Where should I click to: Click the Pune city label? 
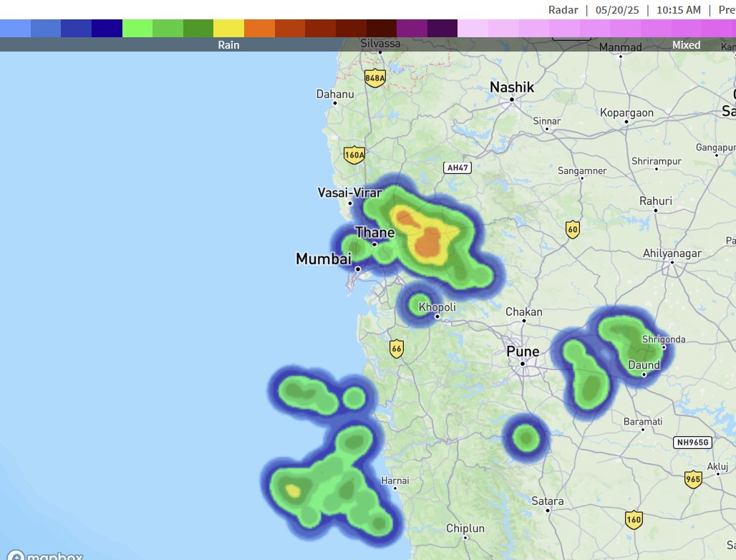pos(523,352)
